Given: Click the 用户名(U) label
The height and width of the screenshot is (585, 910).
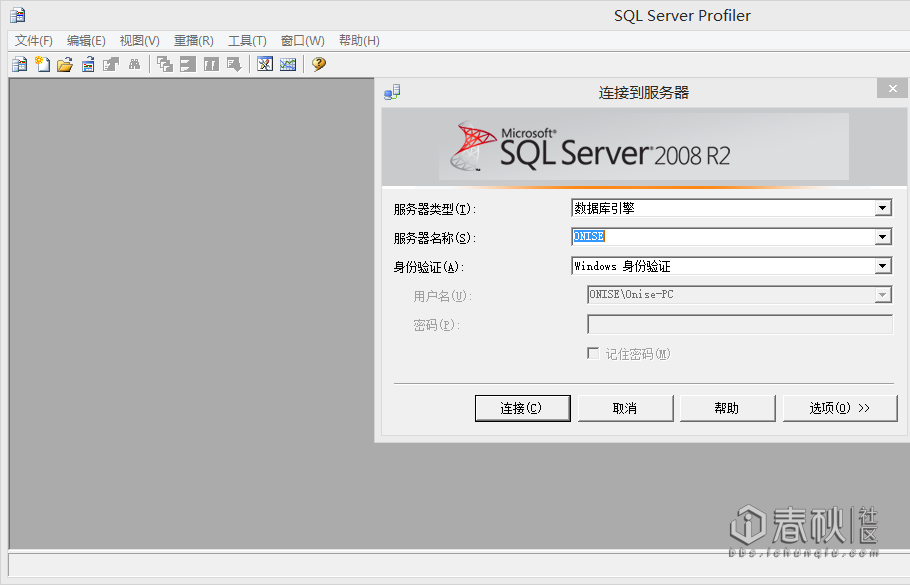Looking at the screenshot, I should pos(443,296).
